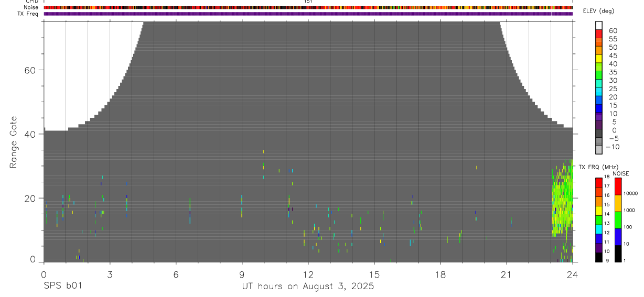Click the black swatch in the TX FRQ bar

tap(599, 257)
